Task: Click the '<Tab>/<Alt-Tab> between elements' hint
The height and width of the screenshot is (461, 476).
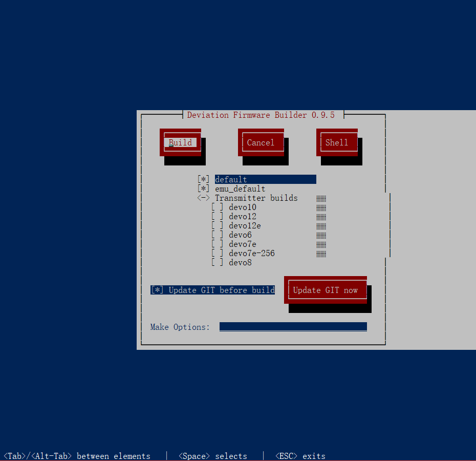Action: tap(77, 456)
